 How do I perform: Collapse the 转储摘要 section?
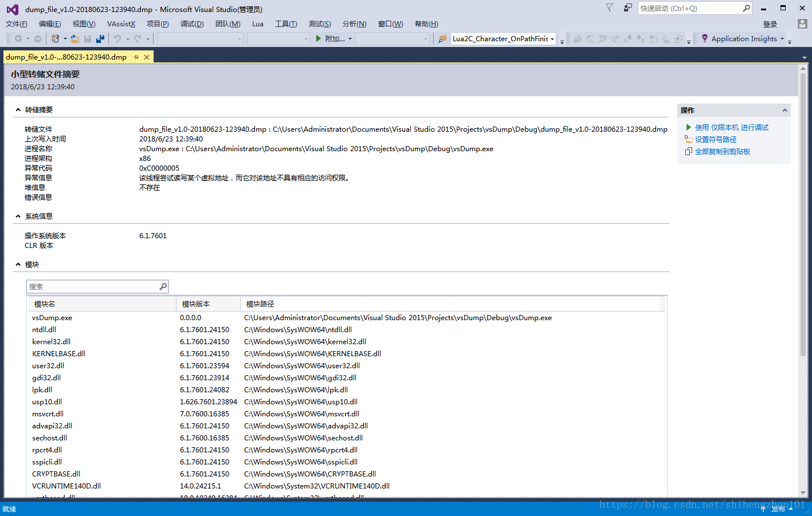pos(18,110)
